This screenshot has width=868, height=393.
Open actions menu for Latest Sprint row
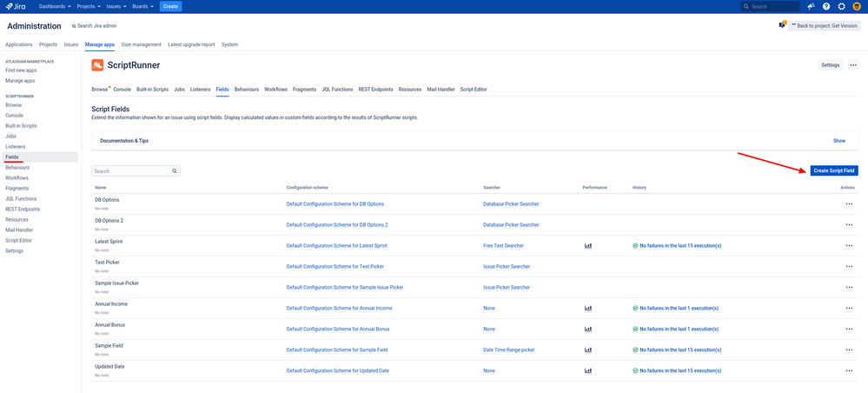849,245
